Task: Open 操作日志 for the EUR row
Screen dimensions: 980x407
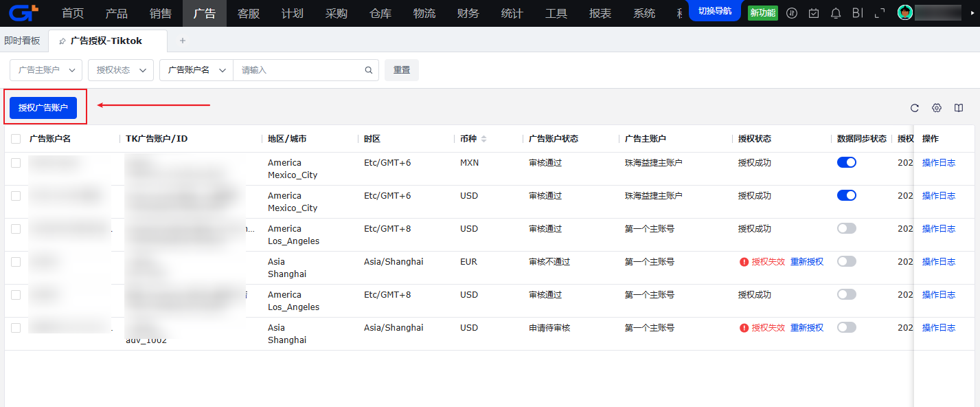Action: click(x=939, y=262)
